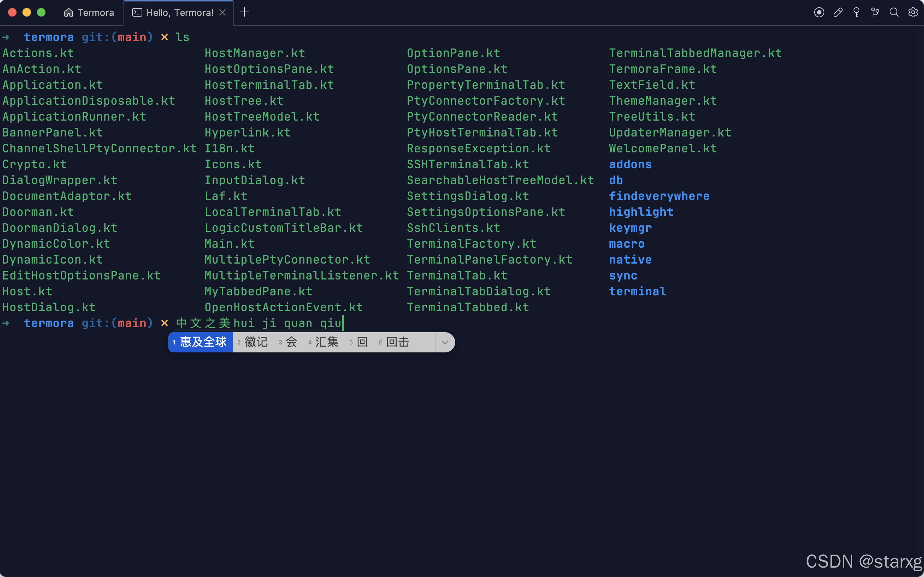
Task: Click the findeverywhere directory name
Action: pos(660,196)
